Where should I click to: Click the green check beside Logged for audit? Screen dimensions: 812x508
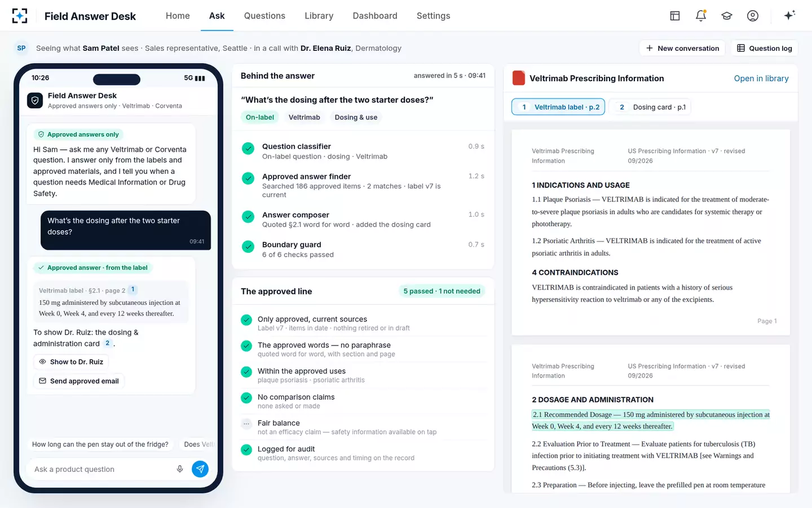pos(246,449)
